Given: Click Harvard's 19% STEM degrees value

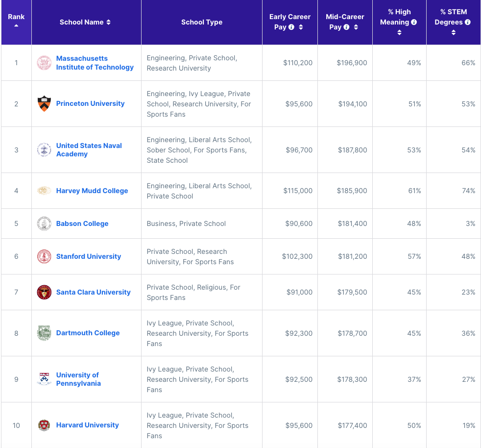Looking at the screenshot, I should [469, 425].
